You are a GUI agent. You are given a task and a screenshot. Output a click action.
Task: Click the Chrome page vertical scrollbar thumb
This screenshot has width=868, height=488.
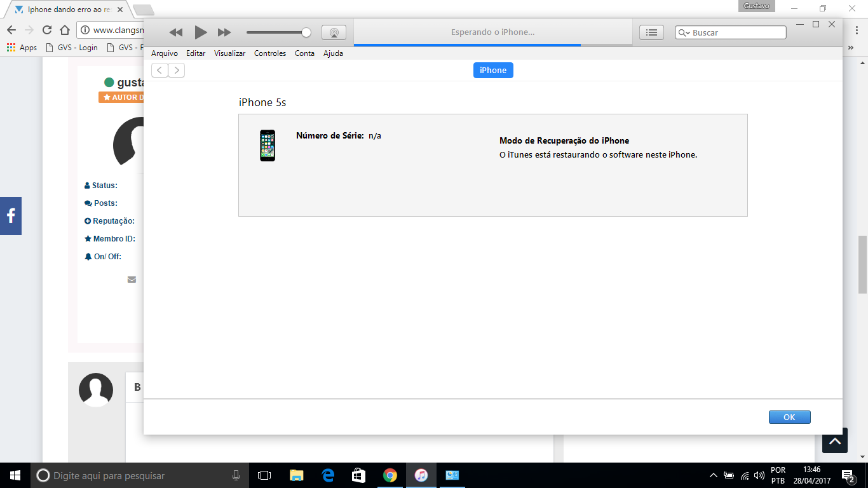(862, 264)
